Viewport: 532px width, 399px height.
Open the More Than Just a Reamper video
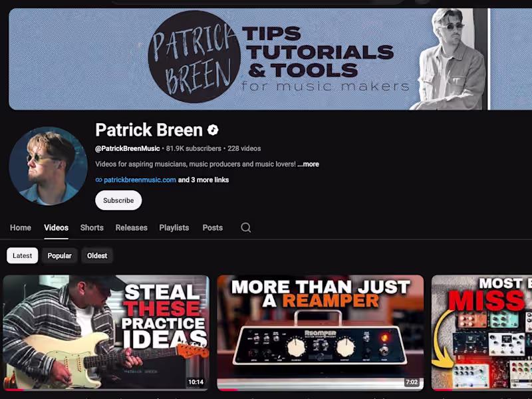[321, 332]
